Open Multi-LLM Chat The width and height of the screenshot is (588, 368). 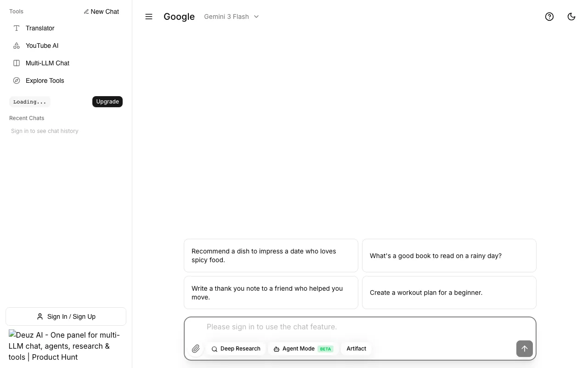pyautogui.click(x=66, y=63)
